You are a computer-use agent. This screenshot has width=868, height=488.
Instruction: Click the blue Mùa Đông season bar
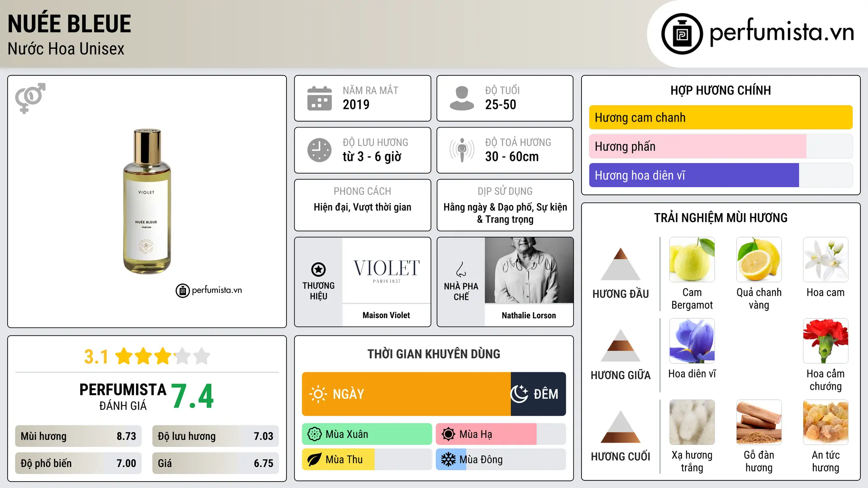(451, 460)
